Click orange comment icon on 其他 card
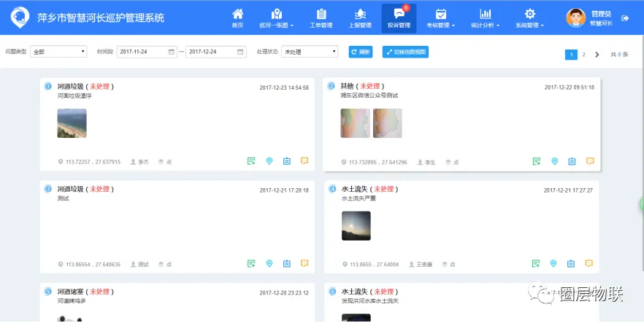The height and width of the screenshot is (323, 644). (590, 162)
